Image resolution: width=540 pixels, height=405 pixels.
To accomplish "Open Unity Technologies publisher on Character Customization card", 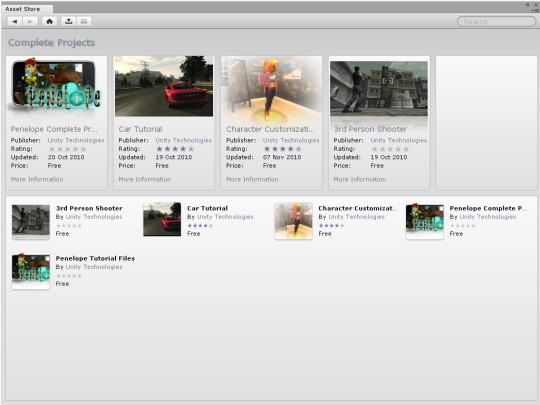I will coord(291,141).
